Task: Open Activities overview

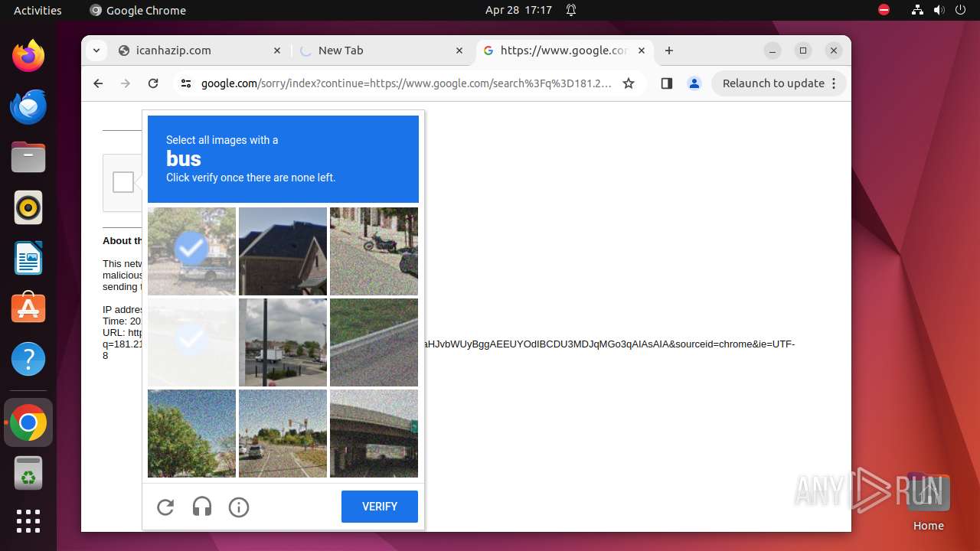Action: [x=38, y=10]
